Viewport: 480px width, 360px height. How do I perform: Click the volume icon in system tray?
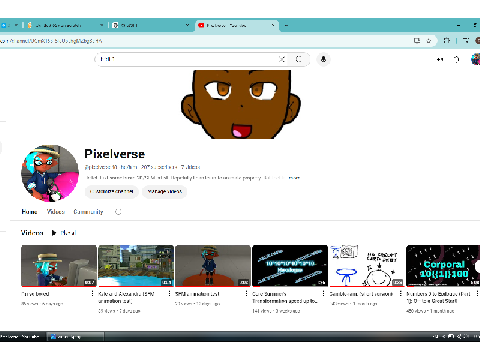click(459, 337)
